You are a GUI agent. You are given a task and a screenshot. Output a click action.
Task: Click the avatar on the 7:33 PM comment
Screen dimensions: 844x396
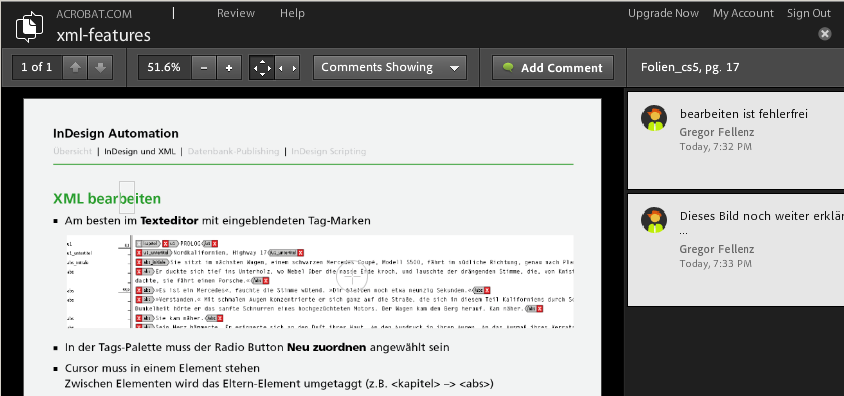click(x=654, y=220)
